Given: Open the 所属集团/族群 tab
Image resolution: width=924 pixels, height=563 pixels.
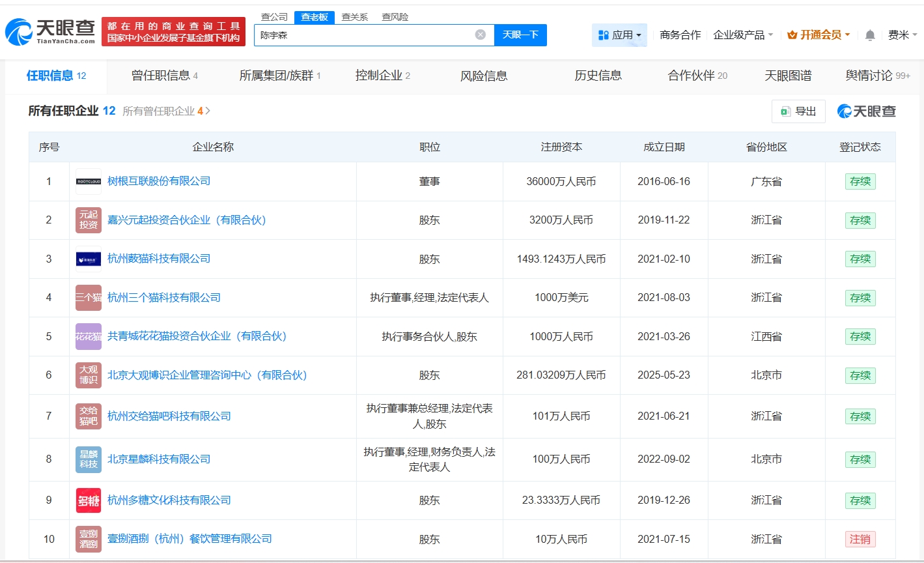Looking at the screenshot, I should click(280, 76).
